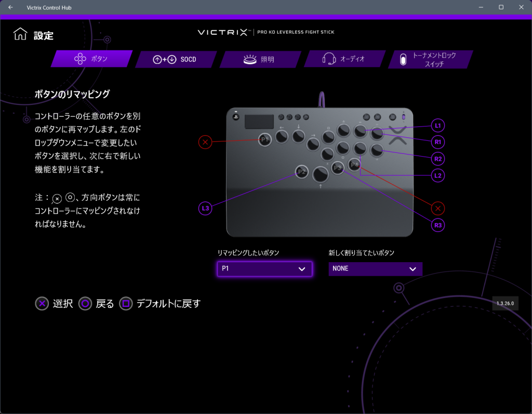Click the R2 mapping label circle
This screenshot has width=532, height=414.
(x=438, y=159)
